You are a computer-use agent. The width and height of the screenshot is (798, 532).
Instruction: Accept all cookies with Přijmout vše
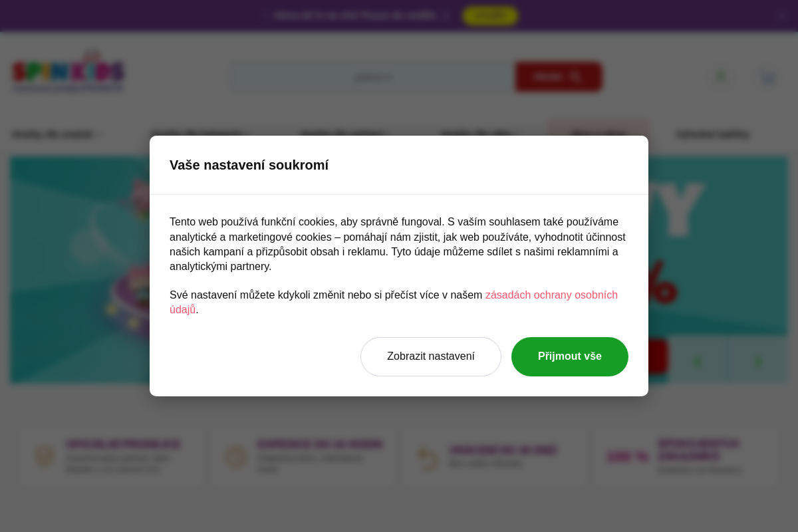pyautogui.click(x=570, y=356)
